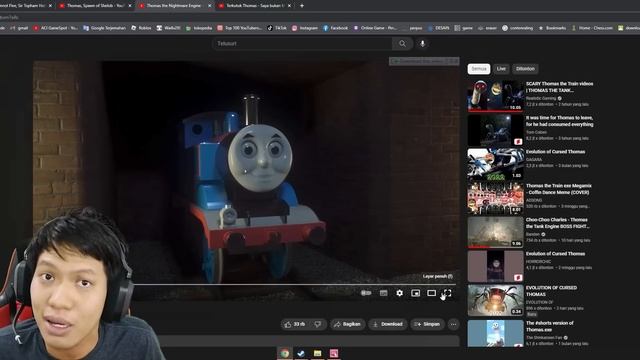Screen dimensions: 640x360
Task: Save video with the Simpan button
Action: point(427,324)
